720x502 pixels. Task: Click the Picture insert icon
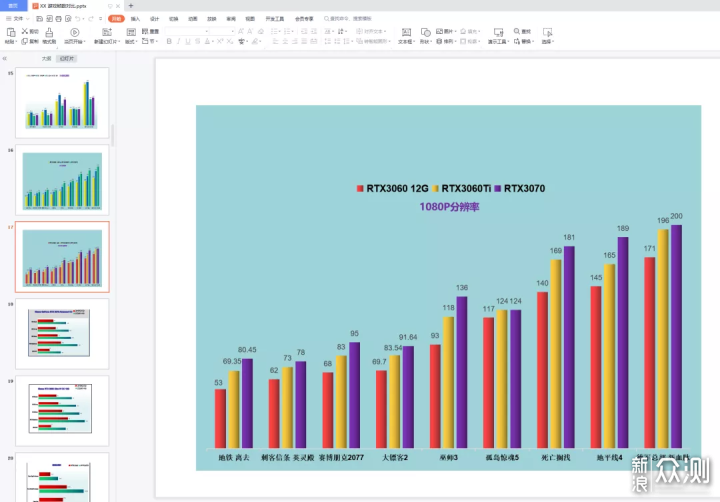[439, 31]
